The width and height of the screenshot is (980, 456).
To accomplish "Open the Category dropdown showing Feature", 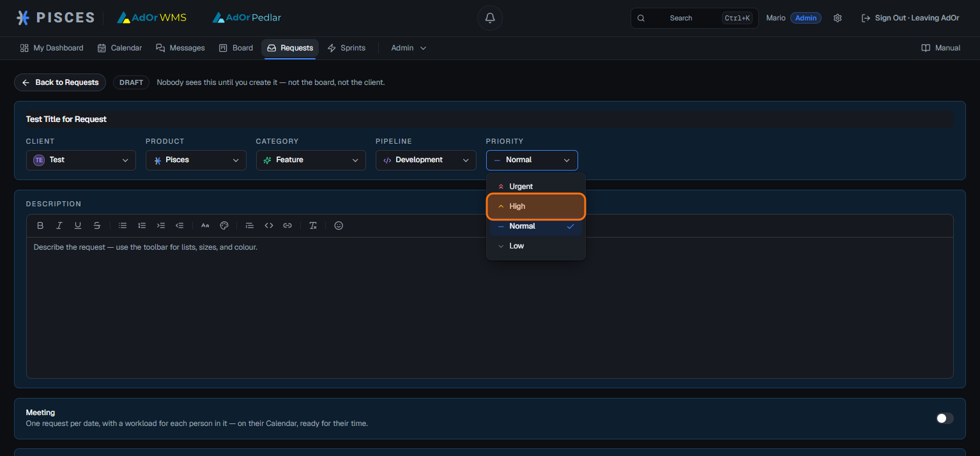I will coord(311,160).
